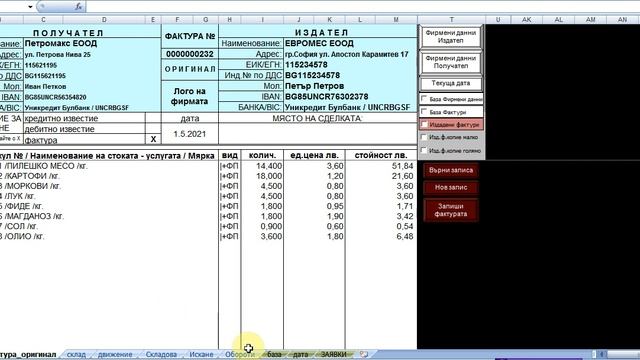Select the column M header

[396, 20]
